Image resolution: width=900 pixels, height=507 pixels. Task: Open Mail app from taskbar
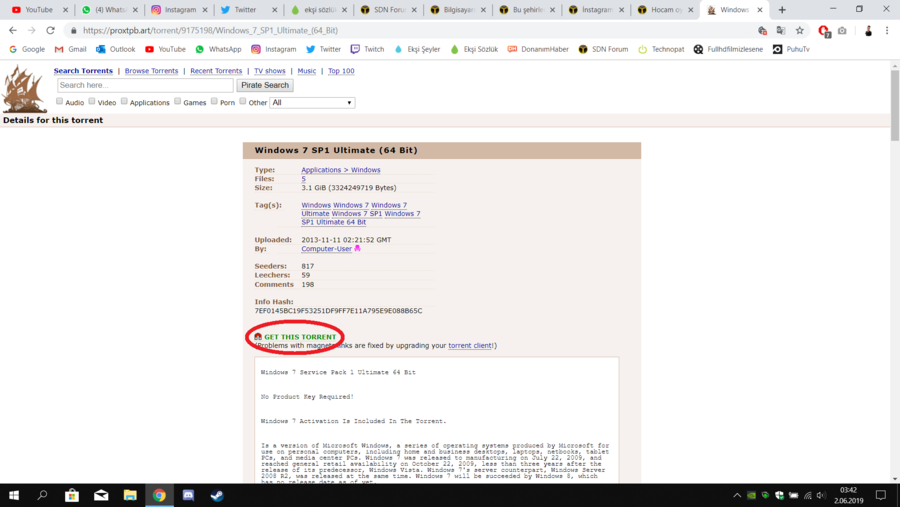[101, 496]
